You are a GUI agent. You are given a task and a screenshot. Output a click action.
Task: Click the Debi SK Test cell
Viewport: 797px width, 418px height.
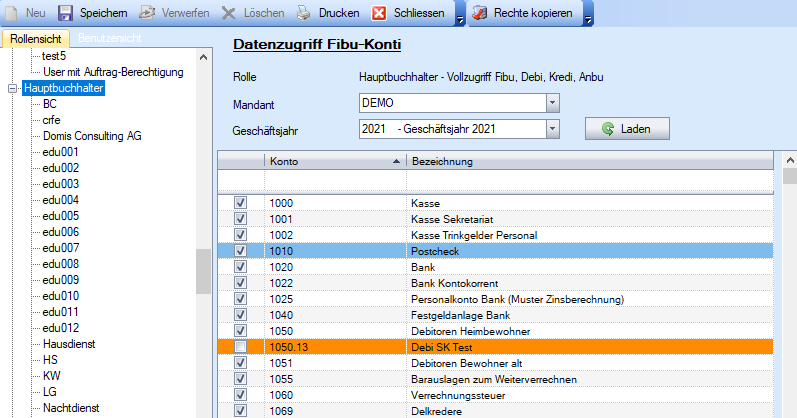coord(590,347)
